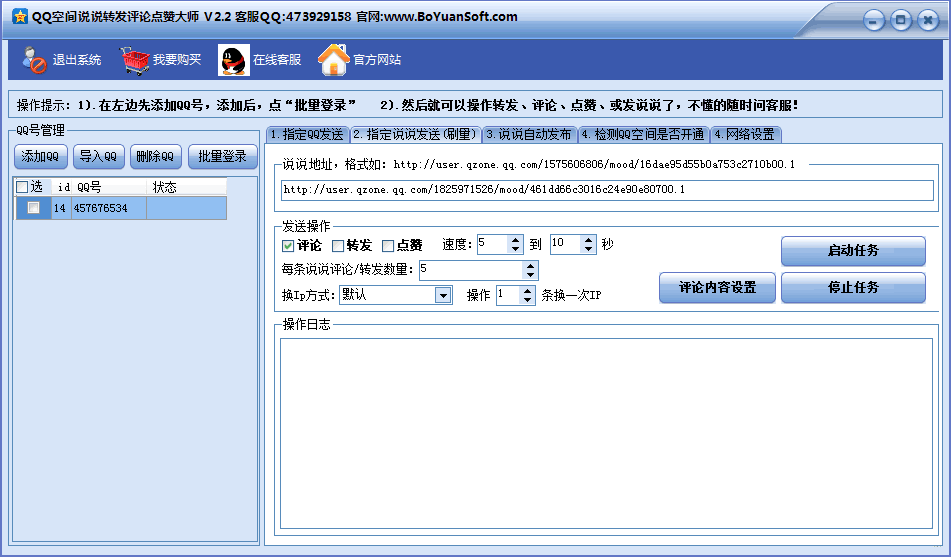
Task: Toggle the 评论 checkbox
Action: [x=288, y=246]
